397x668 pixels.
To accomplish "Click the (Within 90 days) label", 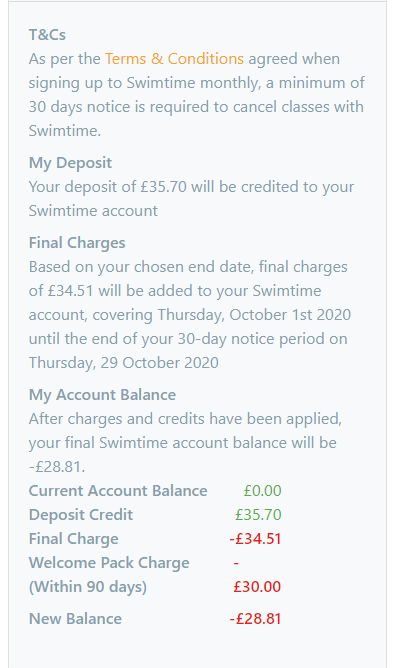I will pos(88,587).
